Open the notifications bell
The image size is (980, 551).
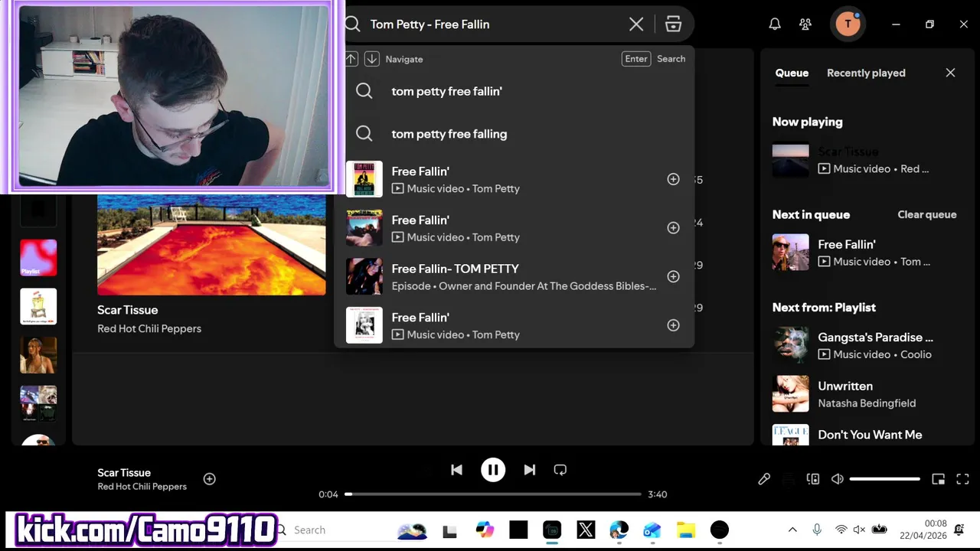pos(775,24)
